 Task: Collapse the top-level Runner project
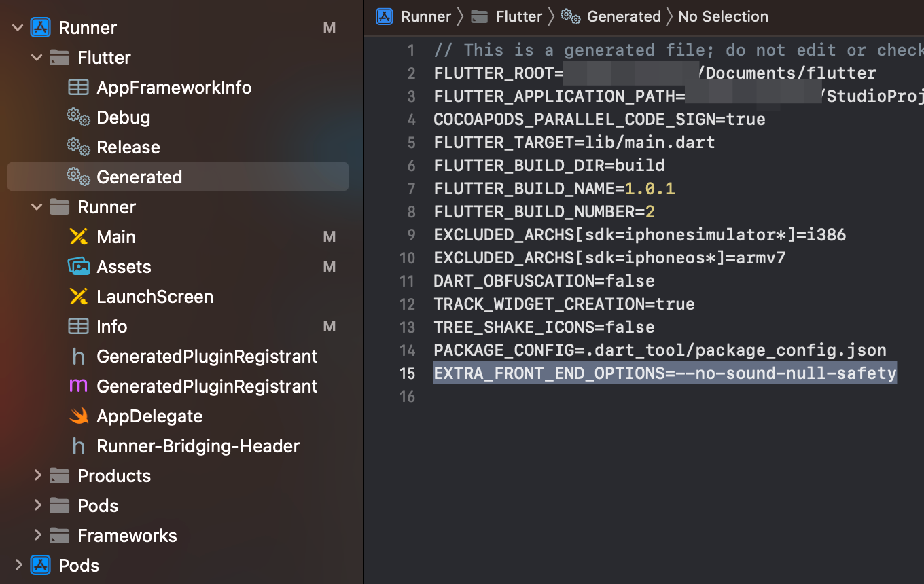coord(18,28)
